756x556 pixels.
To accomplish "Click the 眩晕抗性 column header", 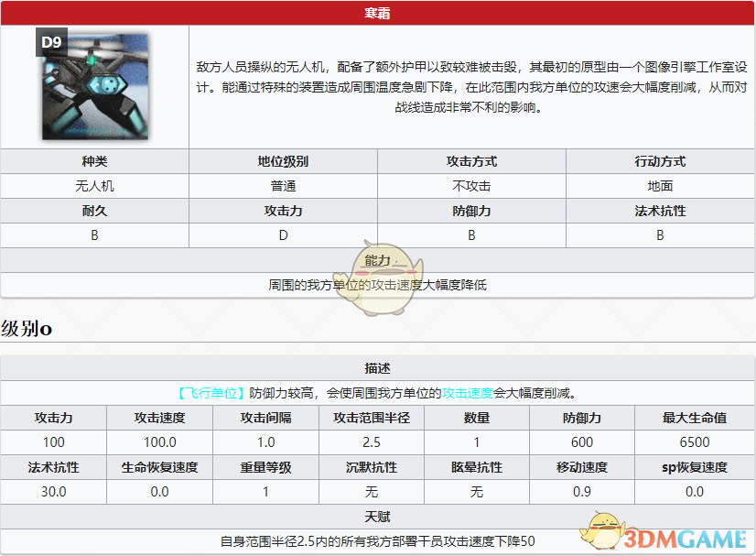I will (477, 467).
